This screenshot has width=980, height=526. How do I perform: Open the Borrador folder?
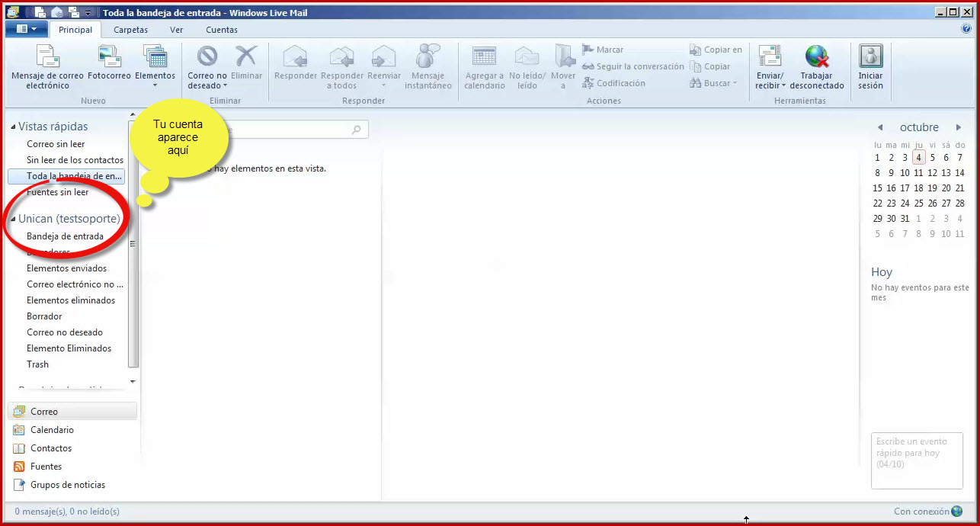[44, 316]
